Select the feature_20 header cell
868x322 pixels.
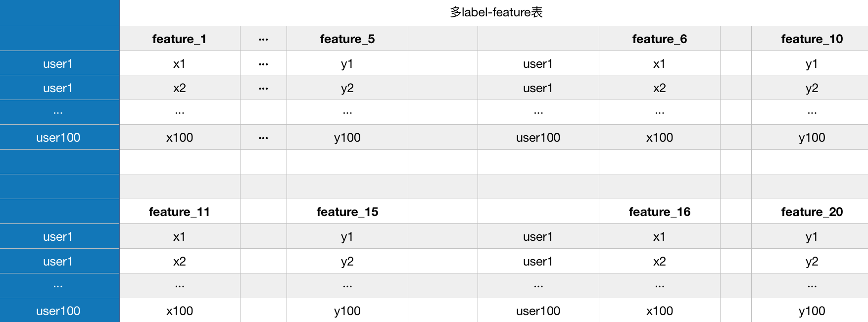point(812,212)
